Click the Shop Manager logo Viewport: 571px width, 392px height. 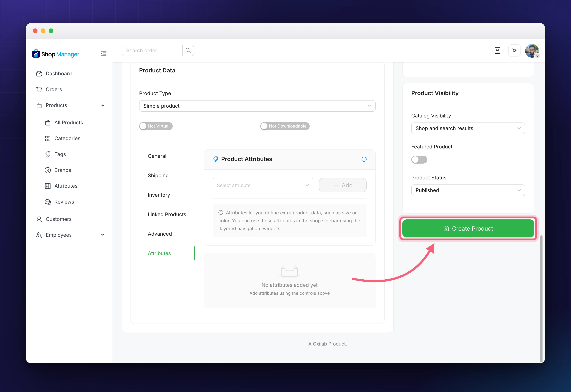point(56,54)
